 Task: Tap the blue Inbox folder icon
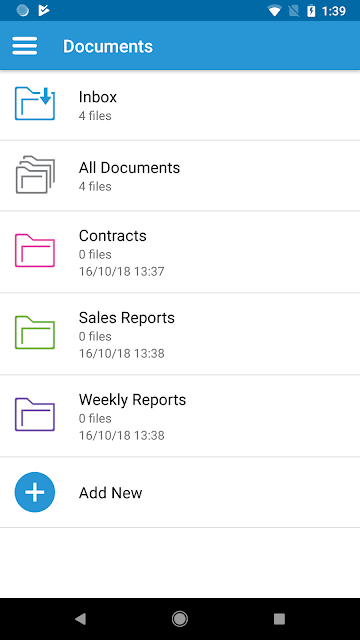point(35,103)
